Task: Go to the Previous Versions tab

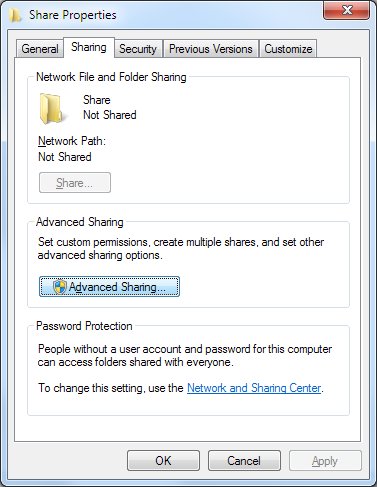Action: tap(211, 49)
